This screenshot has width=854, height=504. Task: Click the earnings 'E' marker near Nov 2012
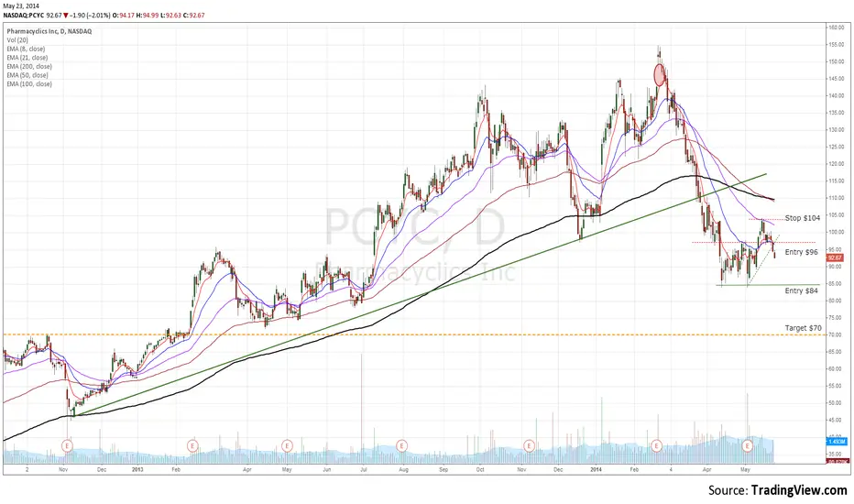pyautogui.click(x=67, y=445)
